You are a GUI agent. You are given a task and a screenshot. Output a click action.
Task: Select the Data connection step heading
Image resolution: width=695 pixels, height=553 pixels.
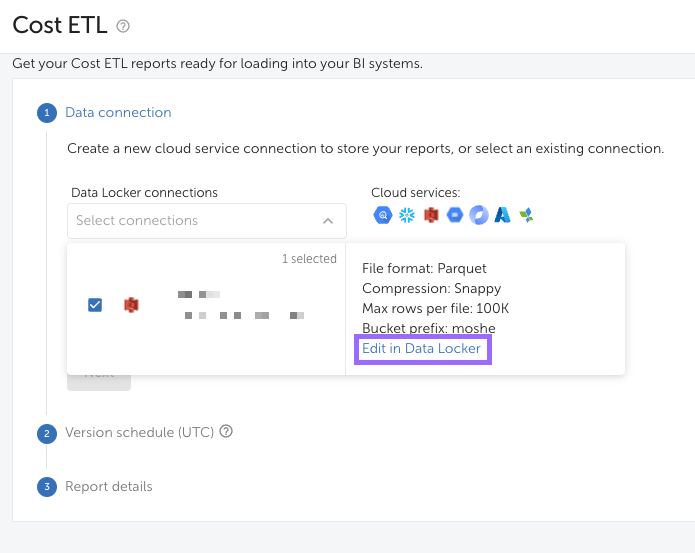coord(118,112)
